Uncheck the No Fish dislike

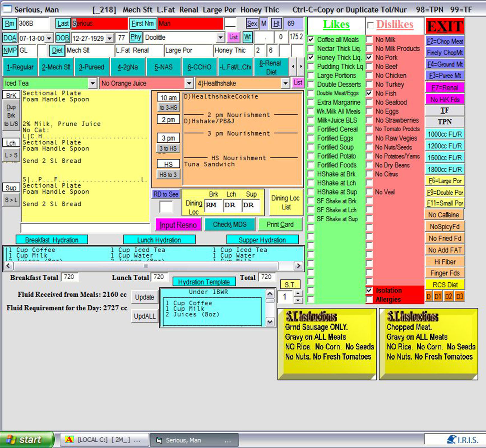[370, 93]
